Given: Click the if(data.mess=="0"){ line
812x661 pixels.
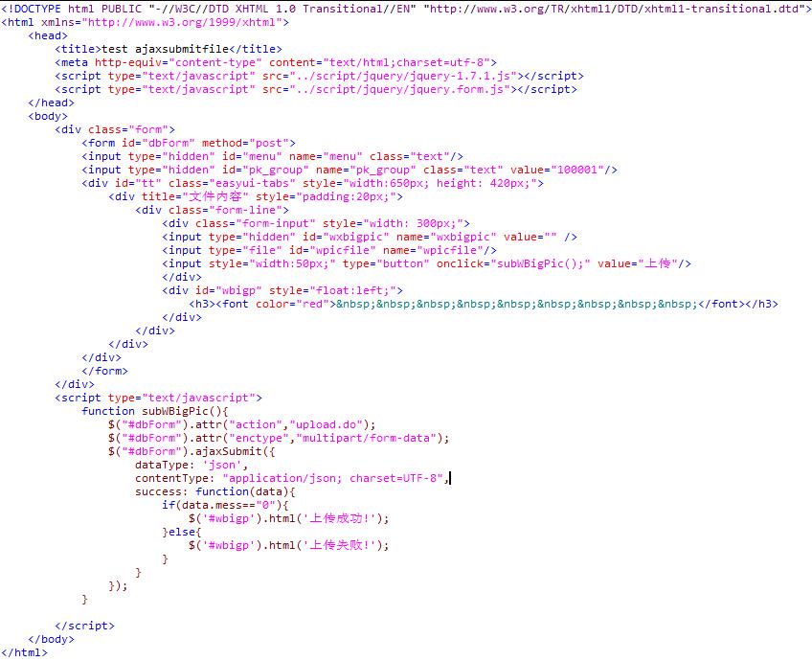Looking at the screenshot, I should click(225, 505).
